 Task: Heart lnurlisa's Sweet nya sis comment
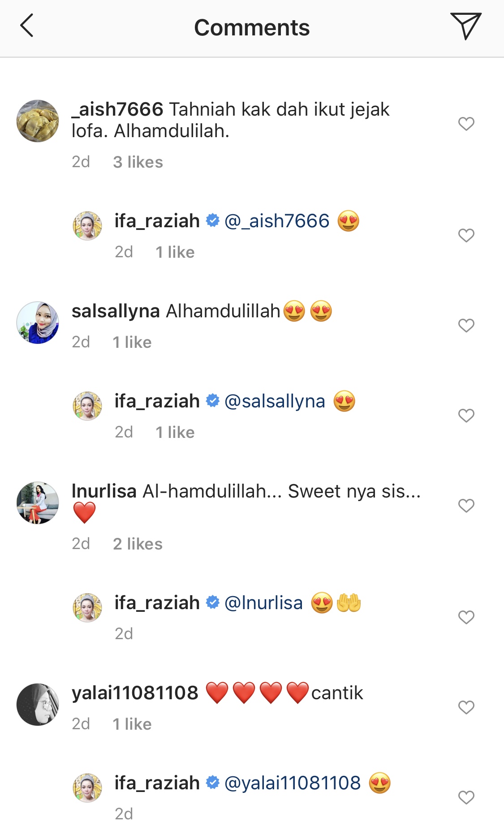[466, 505]
